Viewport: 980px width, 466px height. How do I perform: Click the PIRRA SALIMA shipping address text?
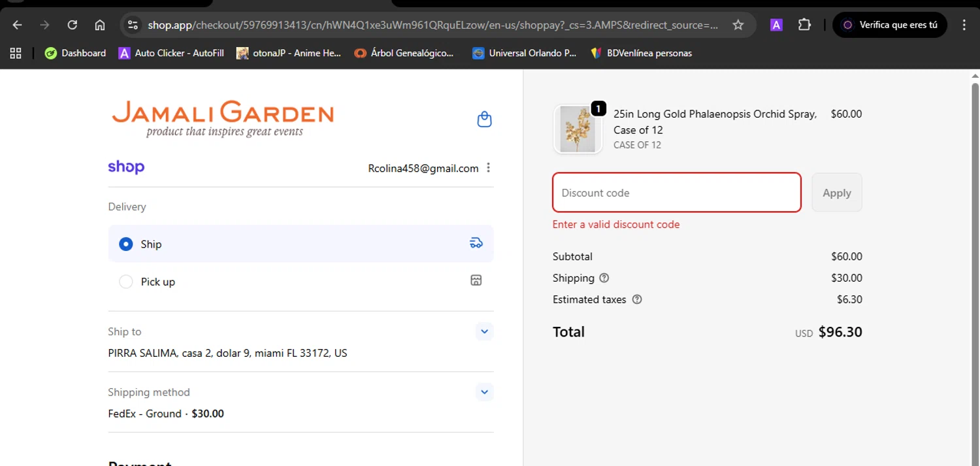pos(227,353)
